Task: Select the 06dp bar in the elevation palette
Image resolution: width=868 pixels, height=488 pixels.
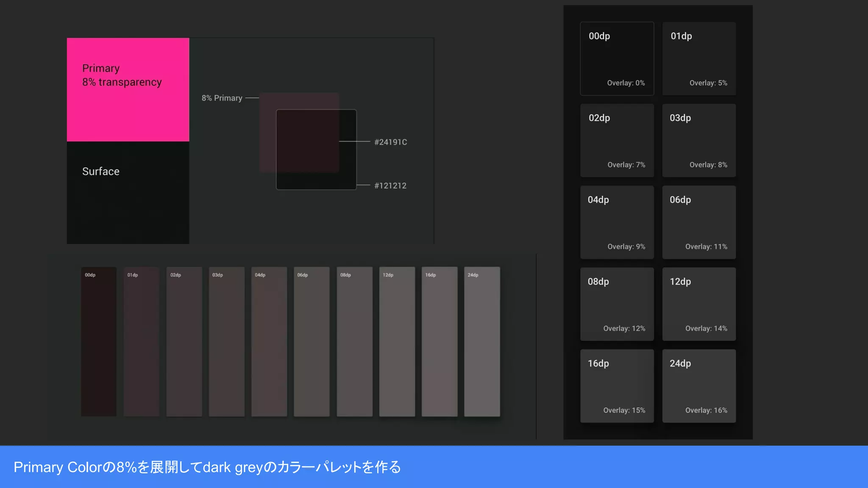Action: (312, 341)
